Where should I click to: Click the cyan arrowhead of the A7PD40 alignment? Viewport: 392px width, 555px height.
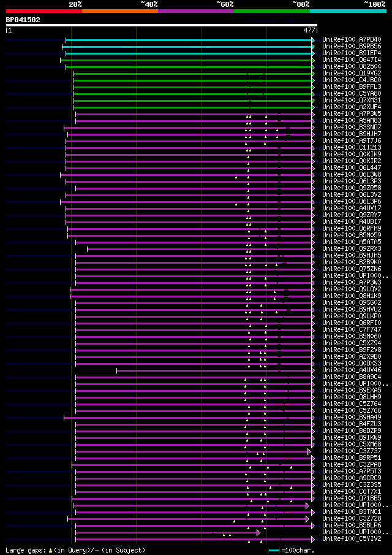coord(313,40)
